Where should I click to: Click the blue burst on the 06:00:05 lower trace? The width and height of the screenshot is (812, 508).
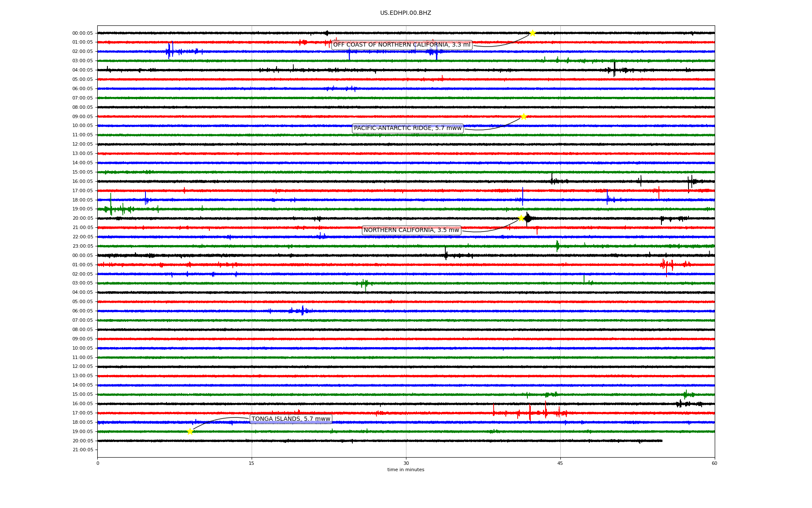[x=302, y=311]
